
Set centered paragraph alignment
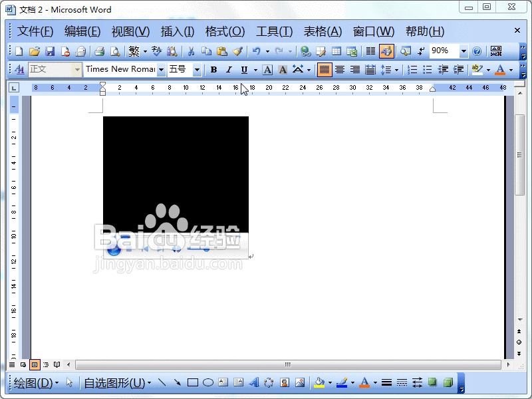click(340, 70)
